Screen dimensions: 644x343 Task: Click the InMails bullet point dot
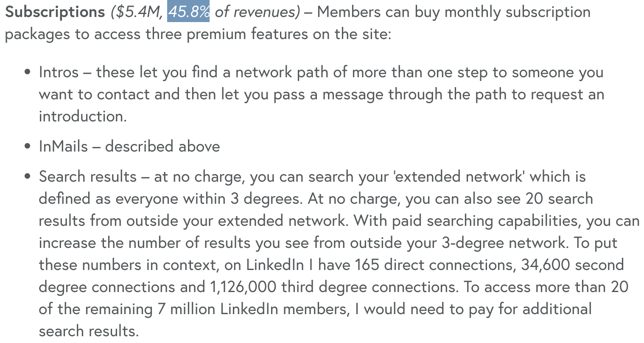coord(28,146)
